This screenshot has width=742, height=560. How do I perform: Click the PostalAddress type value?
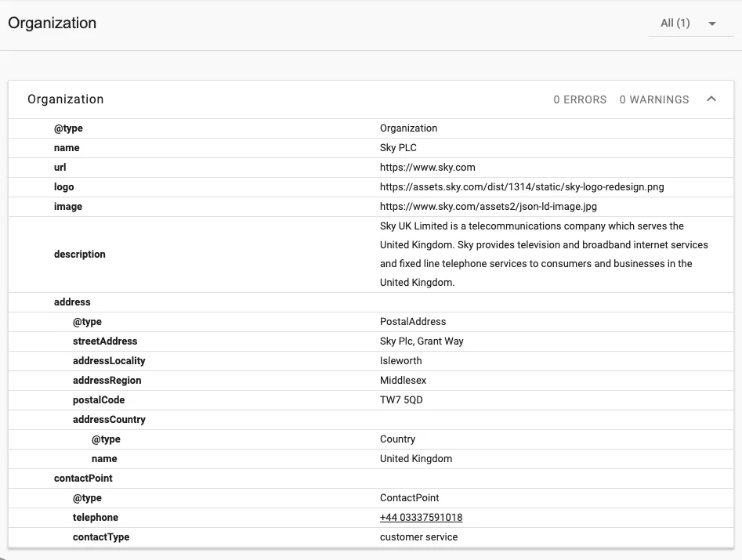tap(413, 322)
